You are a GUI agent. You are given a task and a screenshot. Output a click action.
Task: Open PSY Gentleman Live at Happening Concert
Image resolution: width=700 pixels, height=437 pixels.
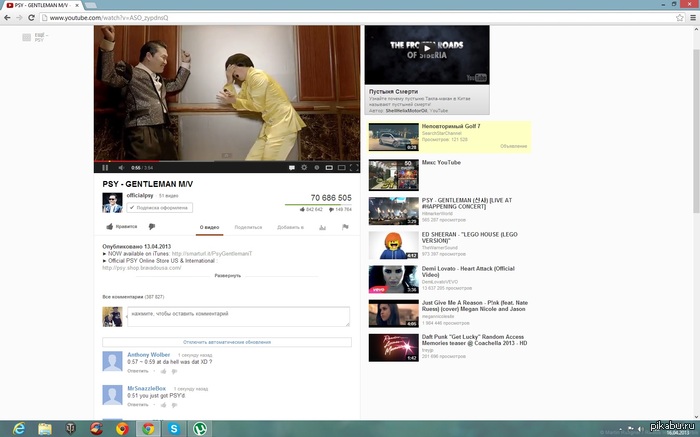point(467,204)
